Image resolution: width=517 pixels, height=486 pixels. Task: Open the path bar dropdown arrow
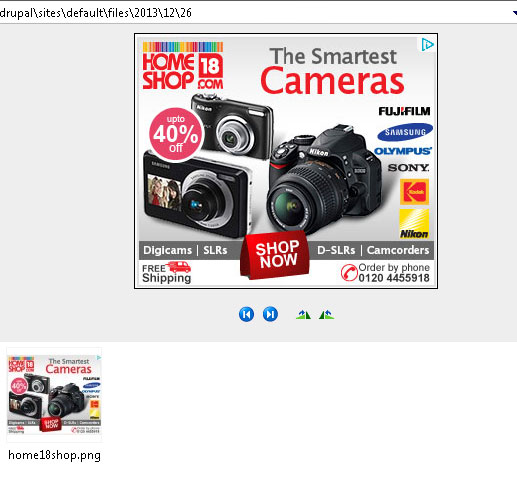click(x=514, y=13)
